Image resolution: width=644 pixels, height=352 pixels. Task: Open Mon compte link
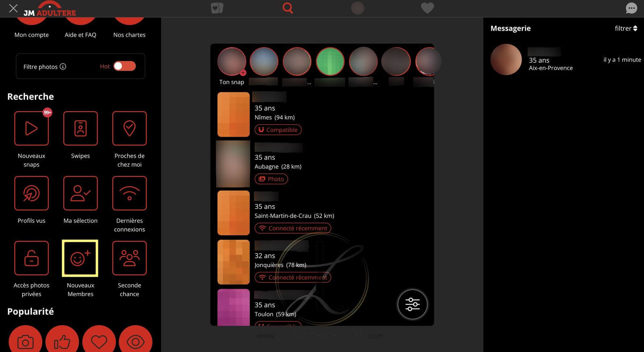(31, 35)
